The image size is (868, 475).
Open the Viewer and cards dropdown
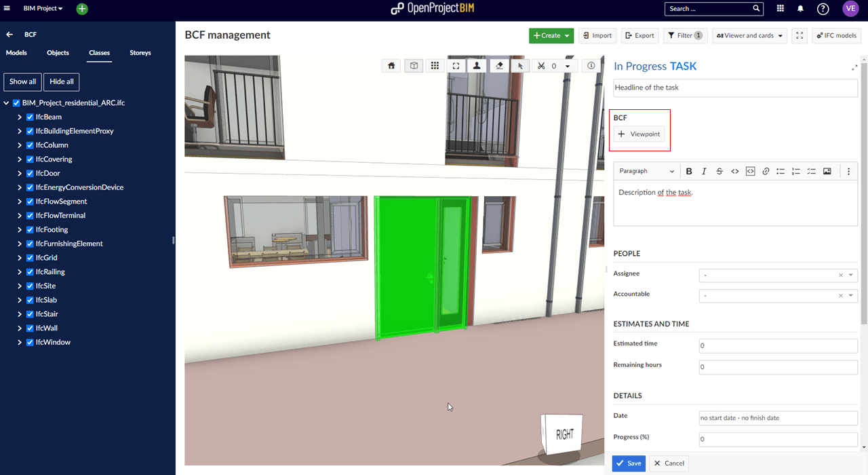pyautogui.click(x=749, y=36)
